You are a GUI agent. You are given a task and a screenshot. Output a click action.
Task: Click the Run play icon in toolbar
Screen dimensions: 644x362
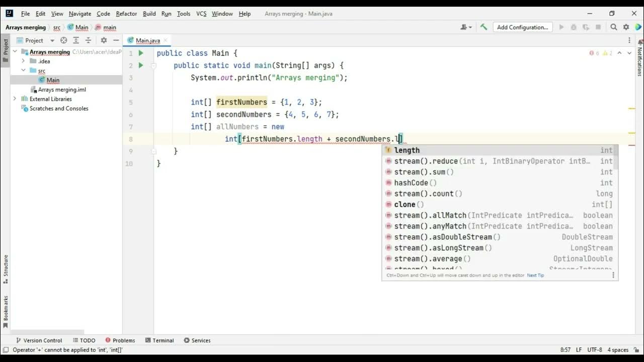(x=561, y=27)
